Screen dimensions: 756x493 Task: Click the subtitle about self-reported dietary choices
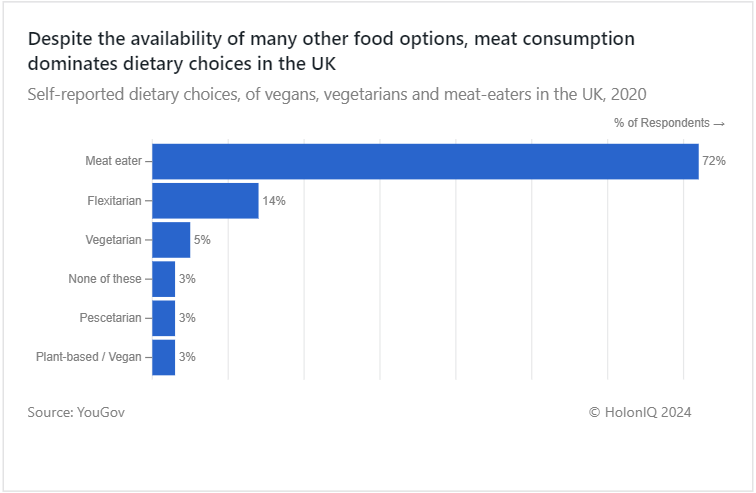[337, 94]
